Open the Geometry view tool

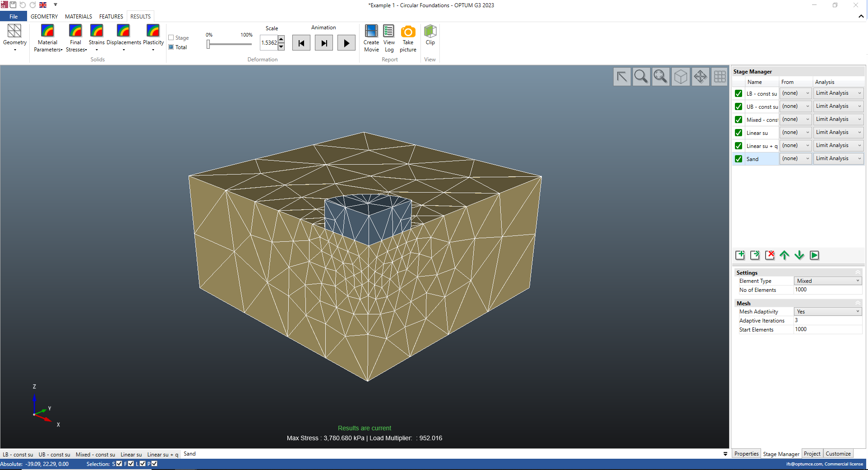tap(14, 37)
